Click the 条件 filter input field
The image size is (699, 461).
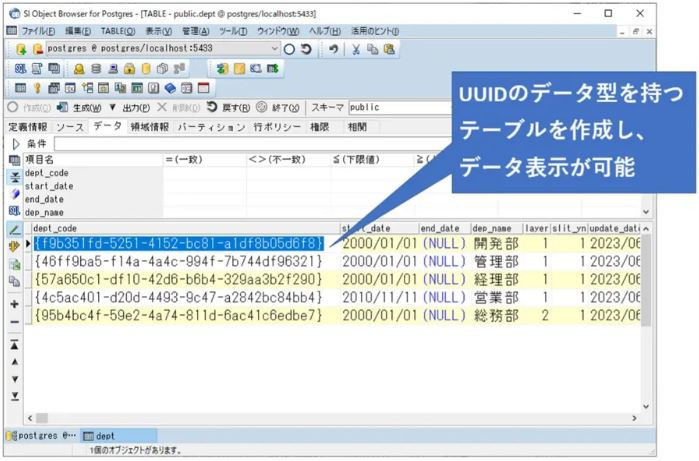click(253, 144)
